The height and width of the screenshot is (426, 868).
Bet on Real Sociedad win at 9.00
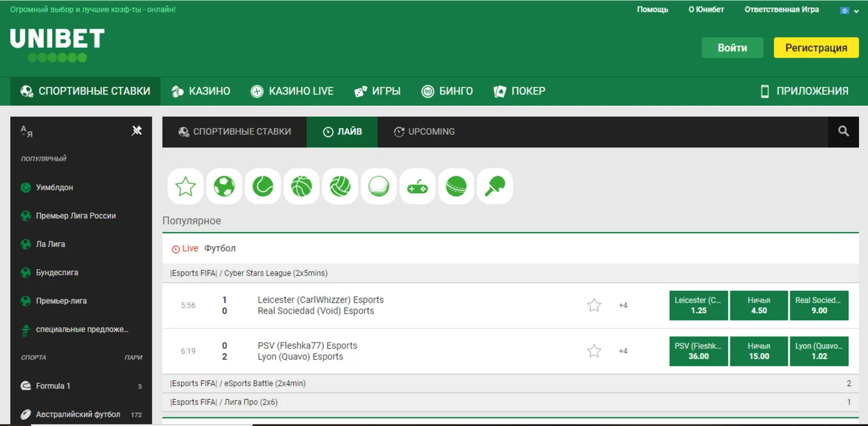819,305
